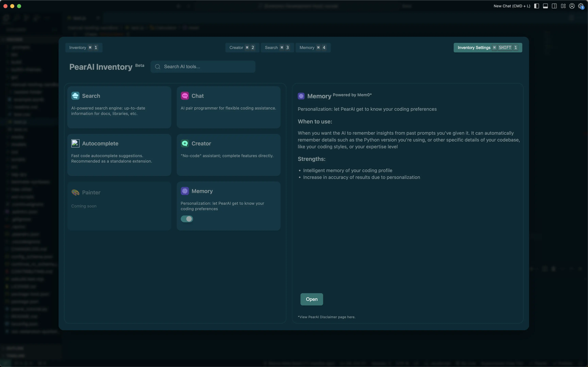The width and height of the screenshot is (588, 367).
Task: Toggle the bottom panel layout icon
Action: (545, 6)
